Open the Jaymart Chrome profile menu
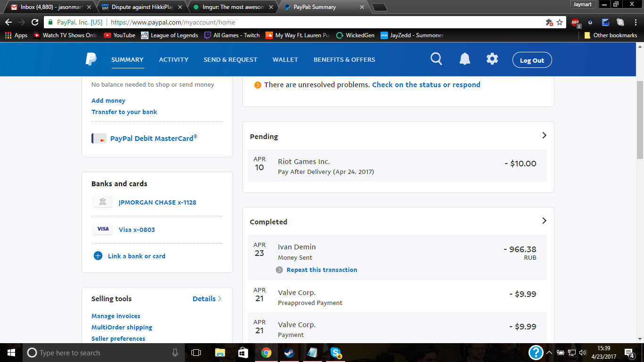 coord(582,4)
